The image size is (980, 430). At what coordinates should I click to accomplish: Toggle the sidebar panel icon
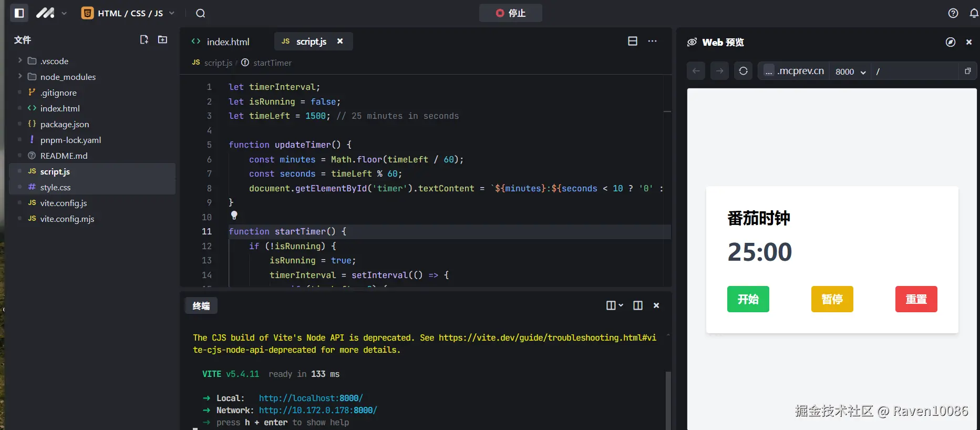pyautogui.click(x=19, y=13)
